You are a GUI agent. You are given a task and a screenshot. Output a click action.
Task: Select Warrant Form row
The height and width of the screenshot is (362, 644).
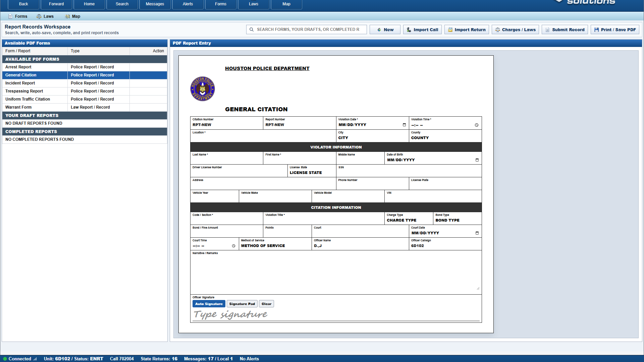[85, 107]
